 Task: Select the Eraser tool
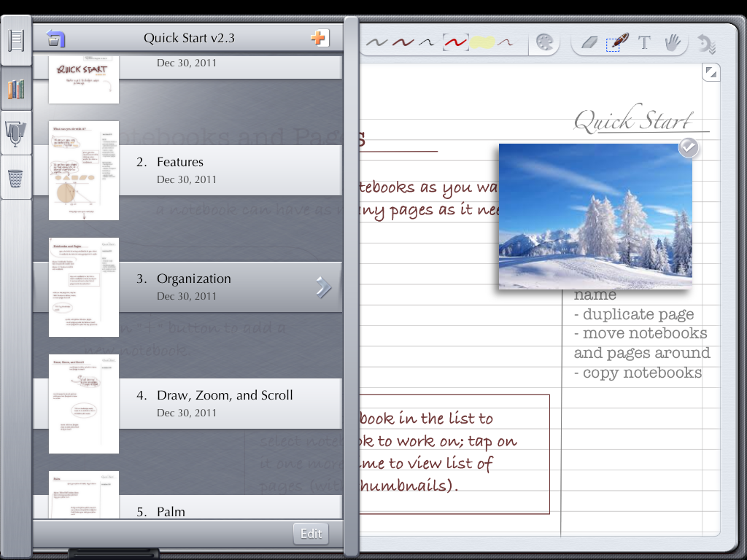(589, 43)
